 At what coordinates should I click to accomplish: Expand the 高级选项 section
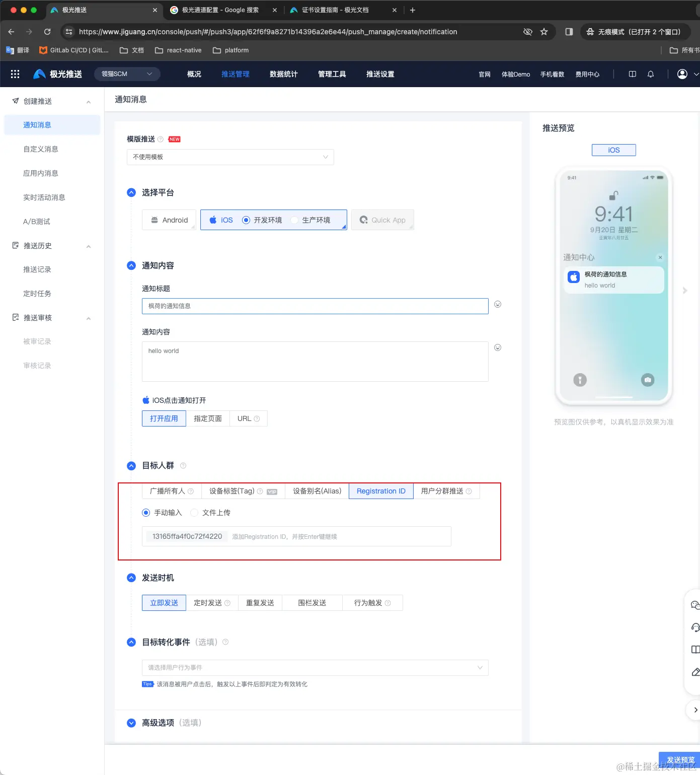(x=131, y=723)
